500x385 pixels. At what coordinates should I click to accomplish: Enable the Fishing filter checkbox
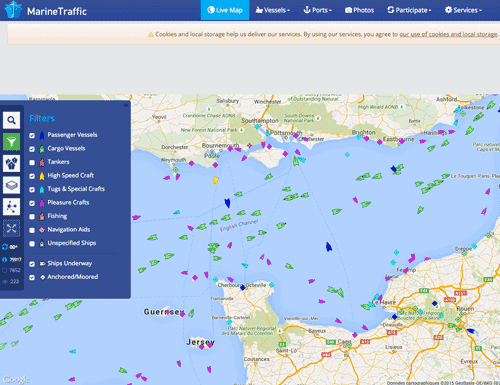pos(32,217)
